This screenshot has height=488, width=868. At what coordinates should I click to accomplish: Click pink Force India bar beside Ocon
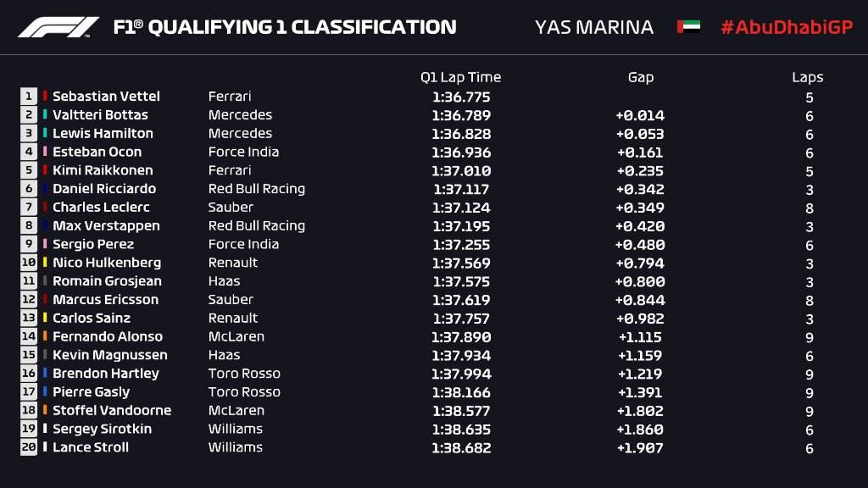click(x=45, y=152)
